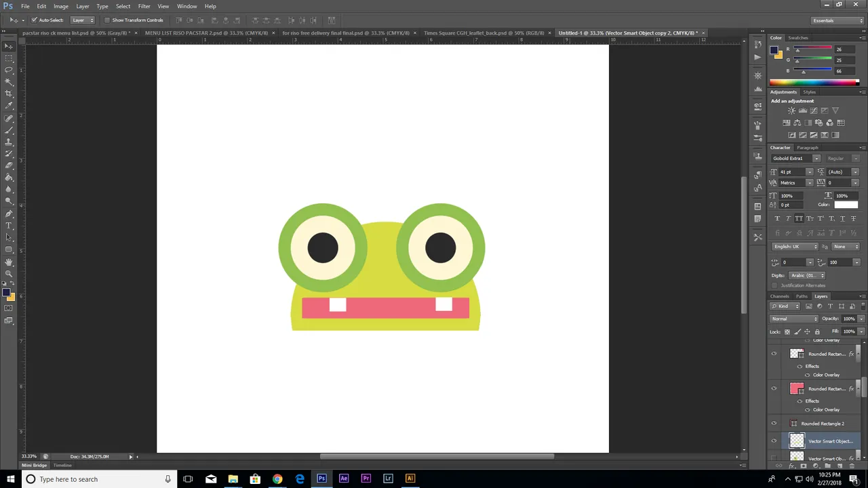The width and height of the screenshot is (868, 488).
Task: Select the Eraser tool
Action: click(9, 165)
